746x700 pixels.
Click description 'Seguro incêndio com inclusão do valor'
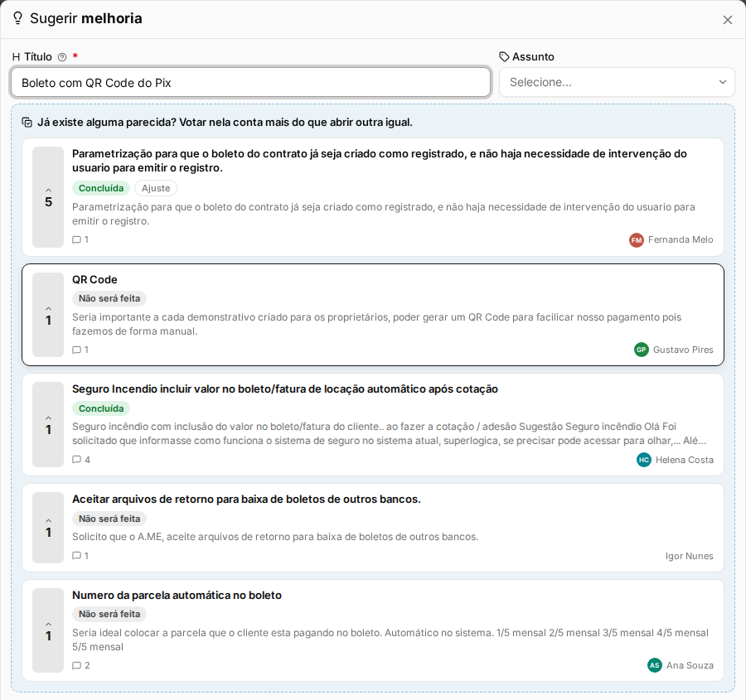click(390, 434)
